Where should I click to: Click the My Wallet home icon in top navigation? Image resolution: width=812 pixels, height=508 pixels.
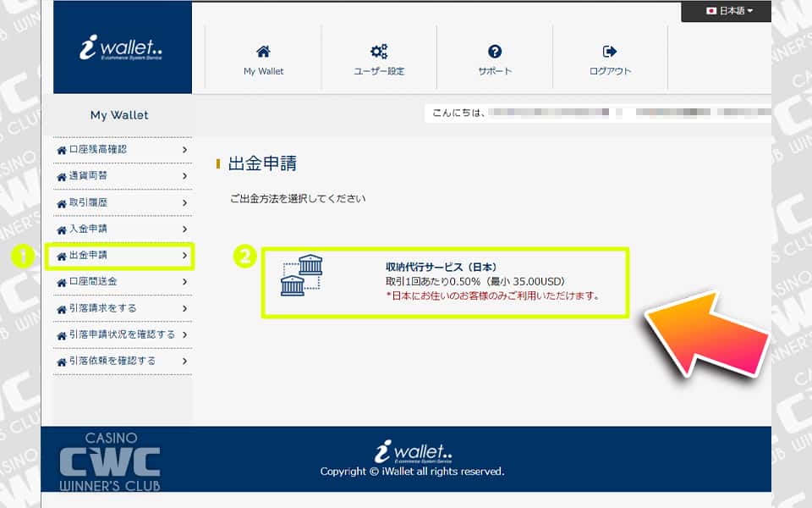263,52
